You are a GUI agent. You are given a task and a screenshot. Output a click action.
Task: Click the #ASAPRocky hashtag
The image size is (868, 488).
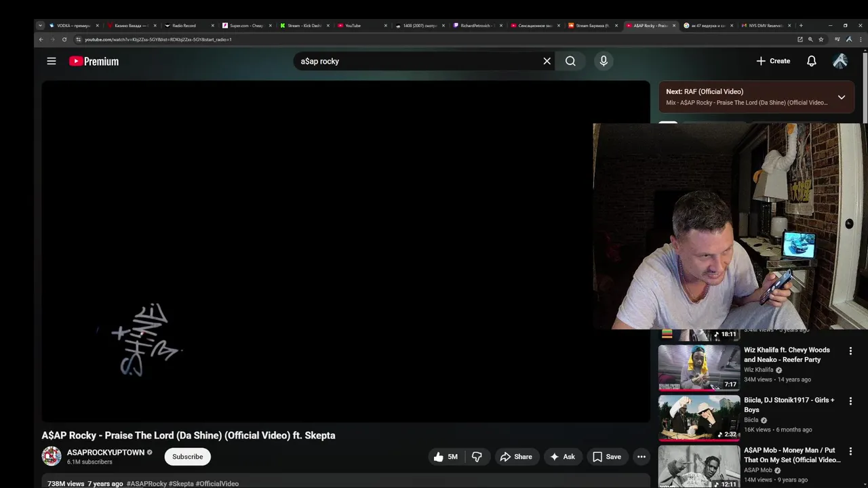146,484
